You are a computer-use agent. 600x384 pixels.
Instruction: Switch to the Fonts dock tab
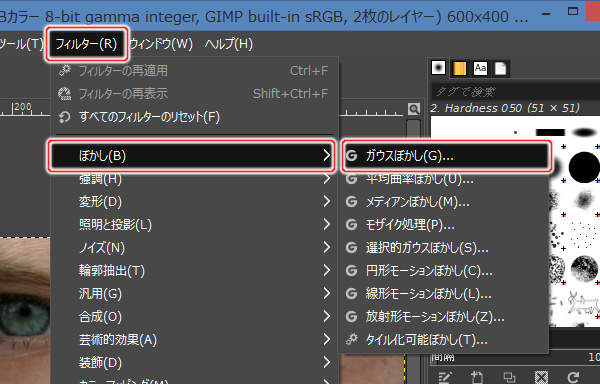(x=480, y=68)
